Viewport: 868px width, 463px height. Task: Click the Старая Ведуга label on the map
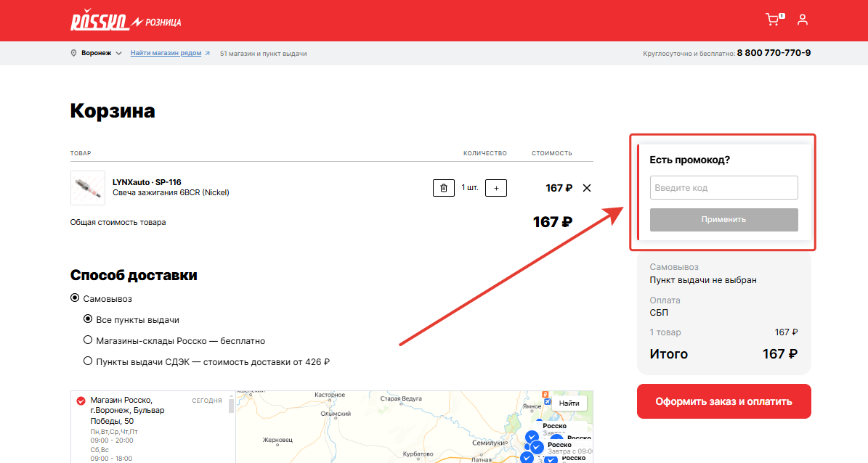pyautogui.click(x=401, y=399)
